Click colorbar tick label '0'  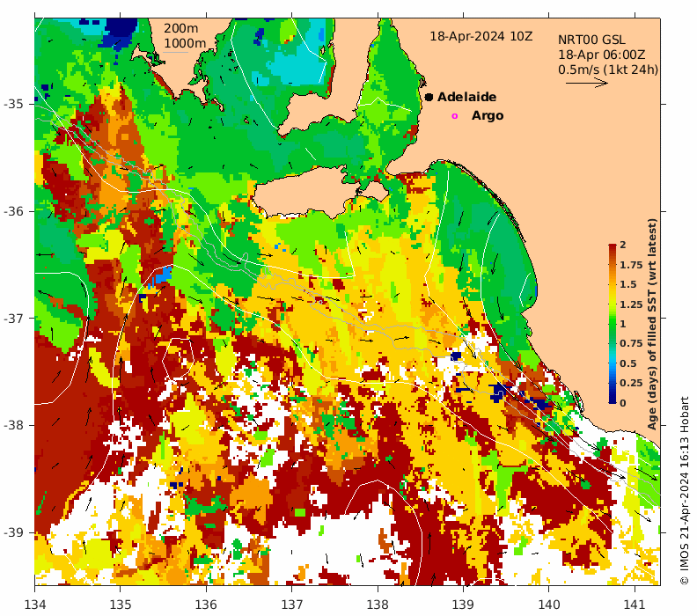point(623,403)
